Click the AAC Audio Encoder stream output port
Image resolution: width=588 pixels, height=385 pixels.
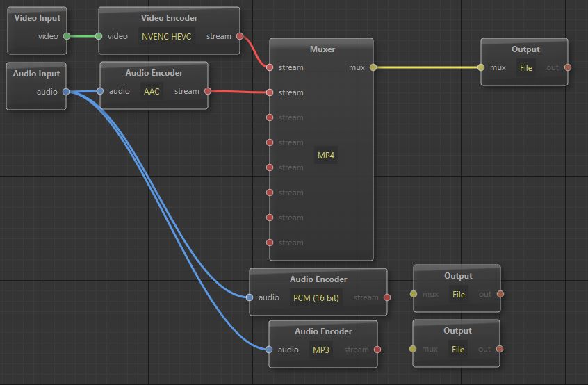pyautogui.click(x=208, y=91)
